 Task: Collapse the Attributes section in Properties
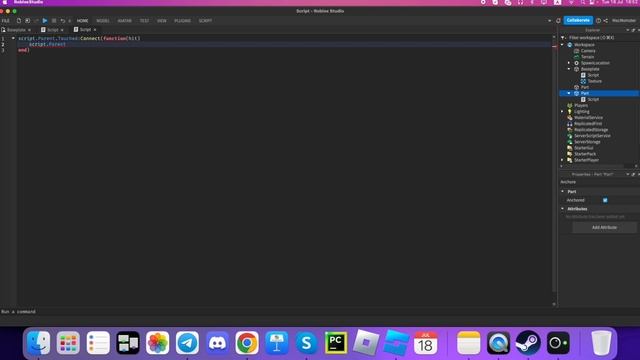click(562, 209)
